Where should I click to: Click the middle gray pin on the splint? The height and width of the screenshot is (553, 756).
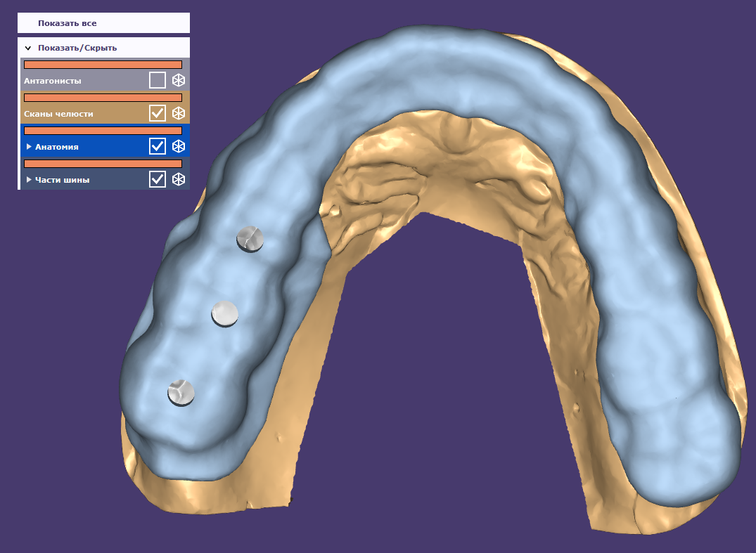coord(224,314)
